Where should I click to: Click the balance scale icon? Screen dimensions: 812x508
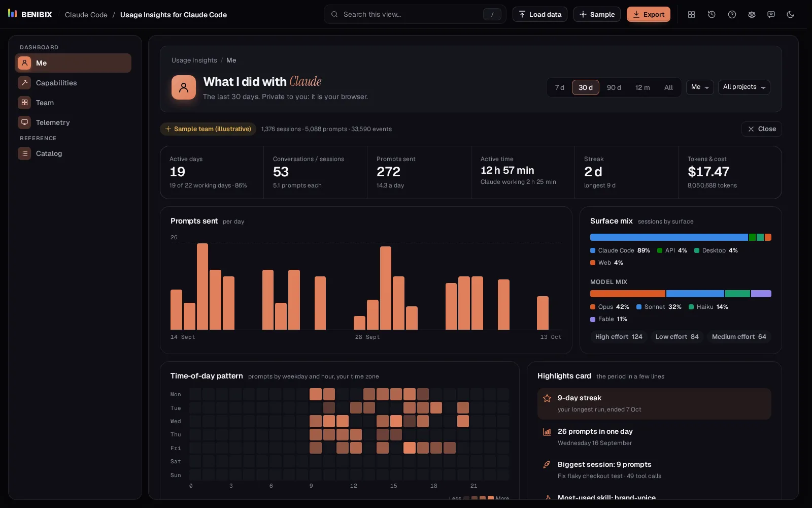(752, 14)
